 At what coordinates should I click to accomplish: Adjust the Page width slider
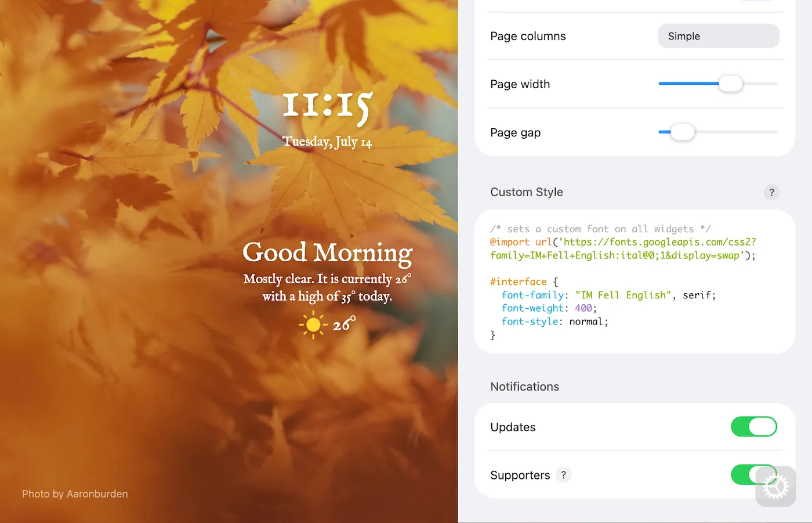(718, 84)
